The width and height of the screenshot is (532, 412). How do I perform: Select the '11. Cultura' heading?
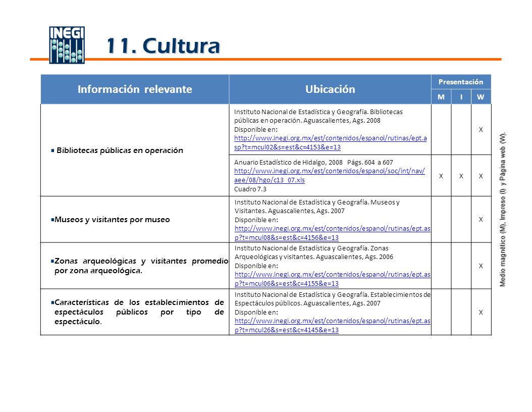pyautogui.click(x=163, y=46)
